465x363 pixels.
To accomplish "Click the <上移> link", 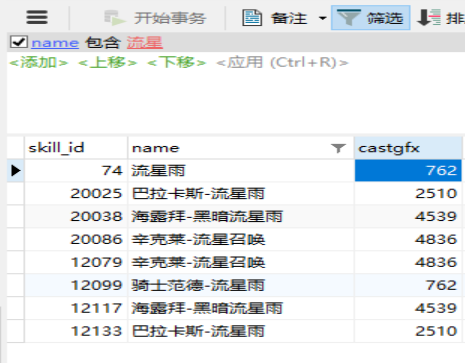I will pyautogui.click(x=107, y=62).
